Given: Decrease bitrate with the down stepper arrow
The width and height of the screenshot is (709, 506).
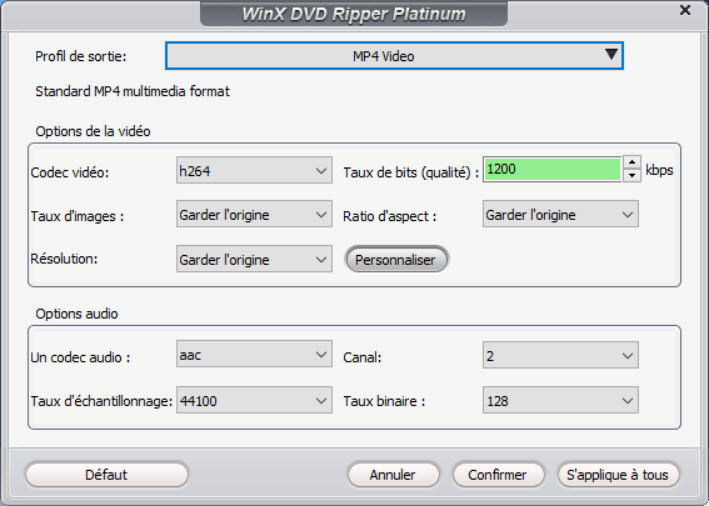Looking at the screenshot, I should tap(631, 177).
